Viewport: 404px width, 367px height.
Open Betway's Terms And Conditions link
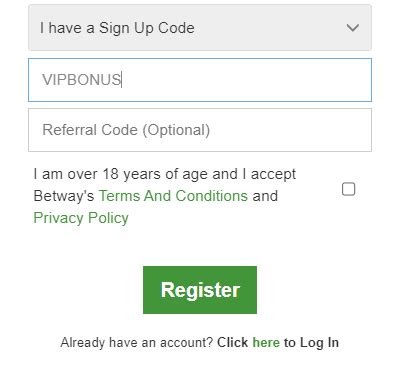[173, 196]
